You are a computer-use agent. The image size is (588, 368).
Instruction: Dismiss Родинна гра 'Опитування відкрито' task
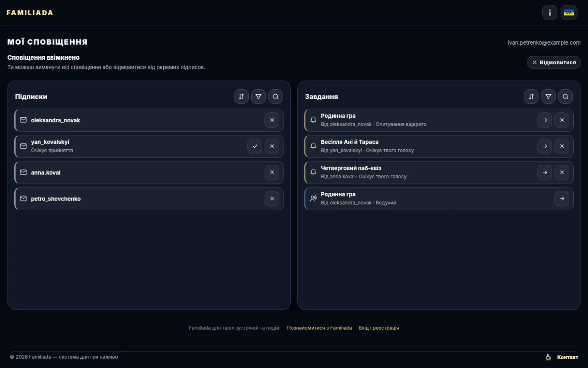[562, 120]
